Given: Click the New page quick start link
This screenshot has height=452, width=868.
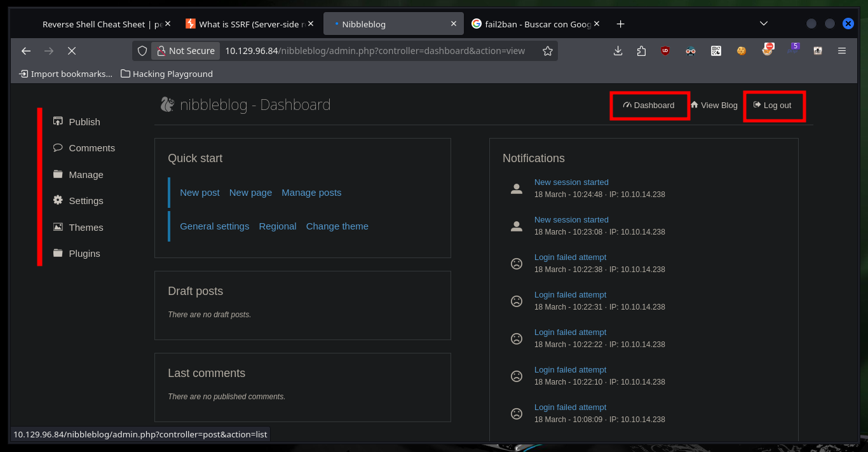Looking at the screenshot, I should [250, 192].
